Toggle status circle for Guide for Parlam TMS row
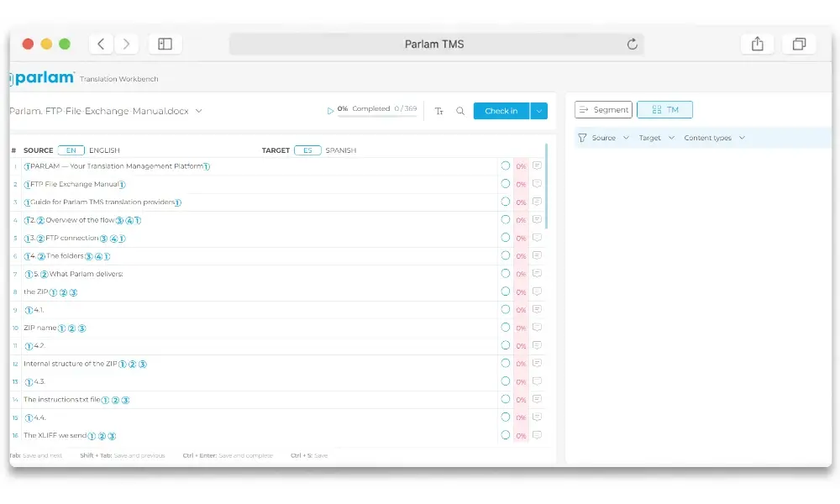The image size is (840, 504). 505,202
